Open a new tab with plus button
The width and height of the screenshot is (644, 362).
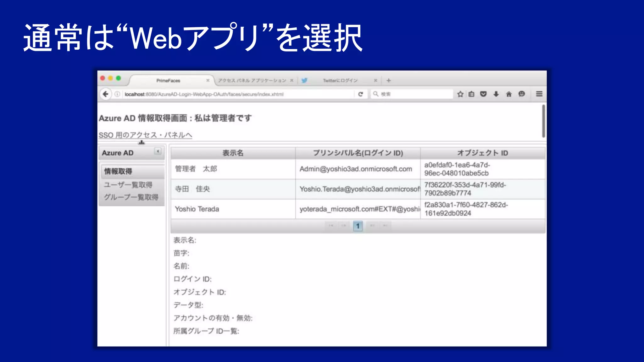pos(389,80)
